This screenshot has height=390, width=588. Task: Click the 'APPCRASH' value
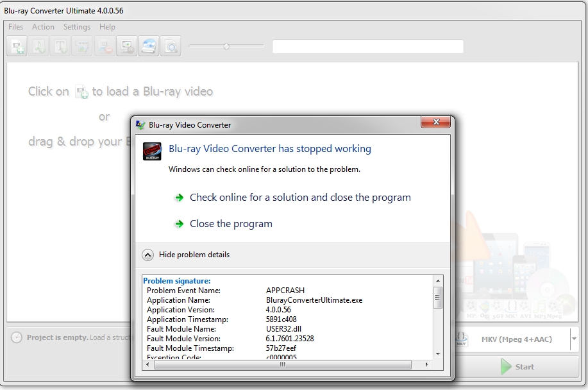[x=285, y=291]
